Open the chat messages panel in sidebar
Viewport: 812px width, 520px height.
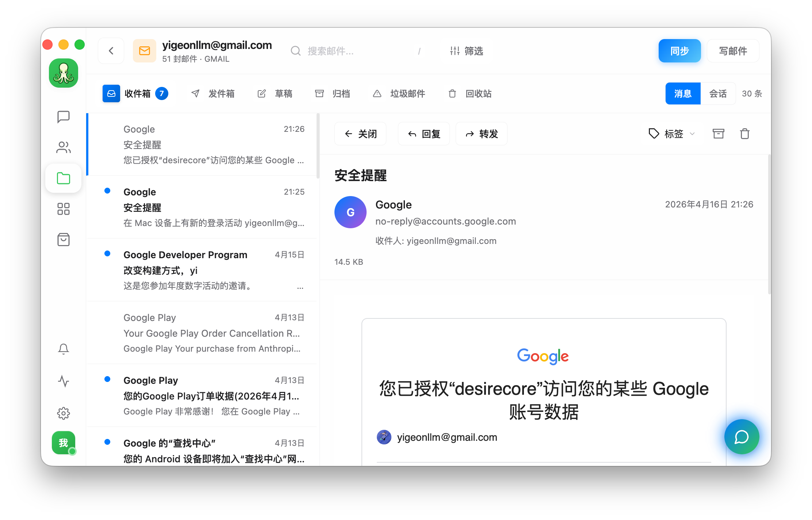coord(64,116)
